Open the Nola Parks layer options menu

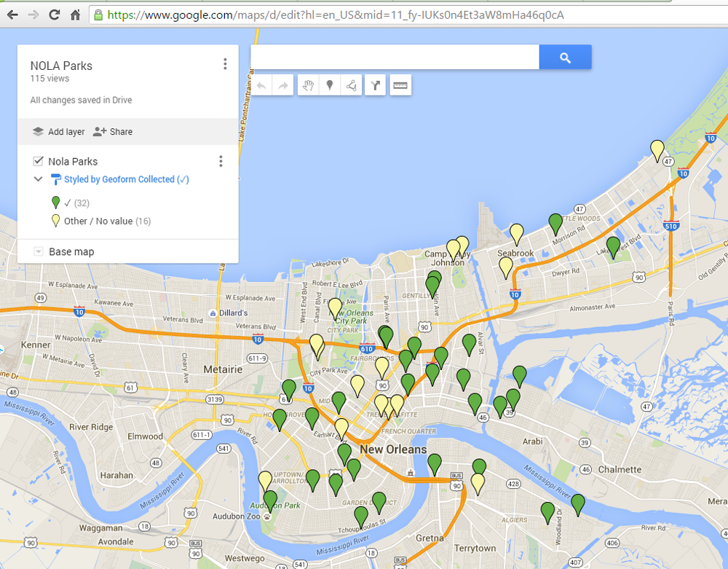point(221,161)
